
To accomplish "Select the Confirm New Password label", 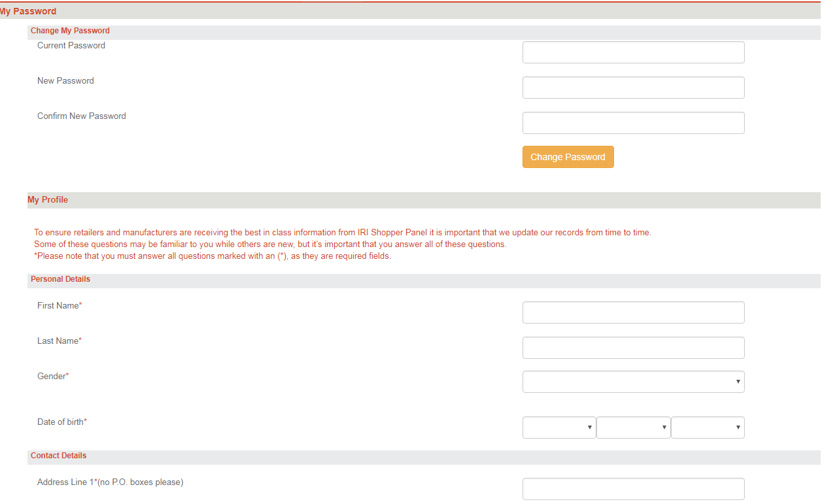I will [x=82, y=116].
